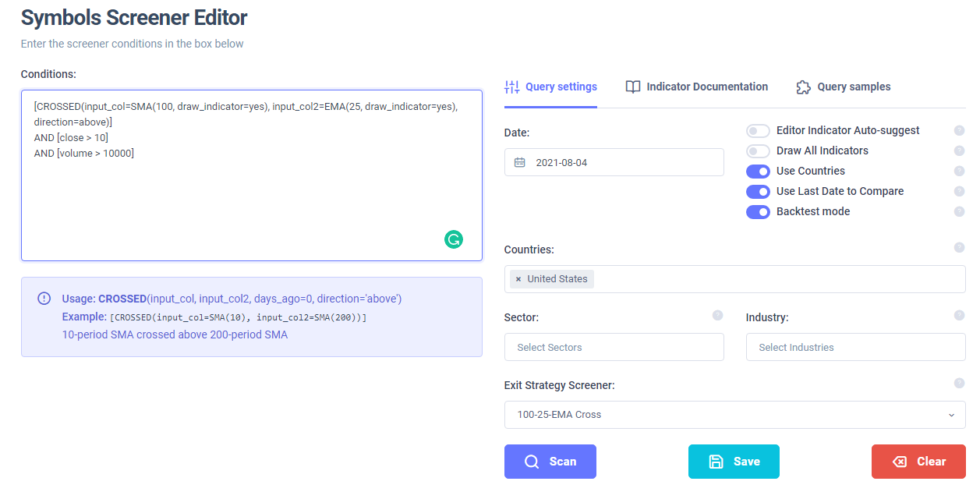Click '10-period SMA crossed above 200-period SMA' text
Viewport: 980px width, 499px height.
[x=175, y=335]
